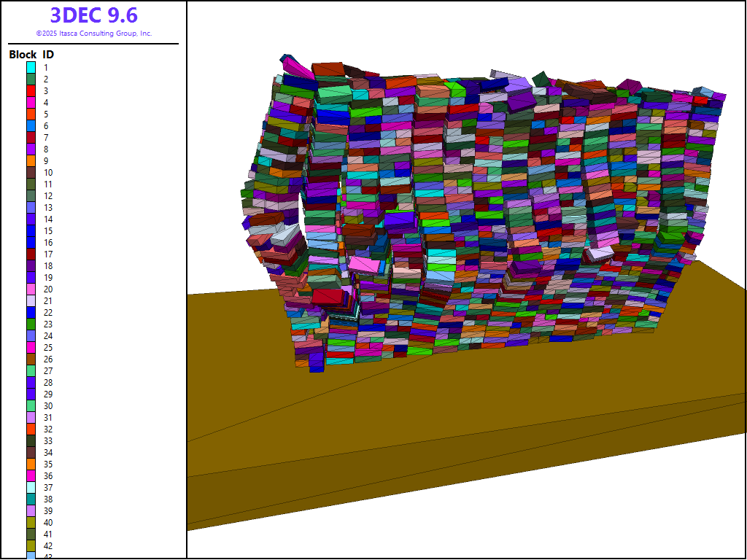Click the "Block ID" legend heading
The width and height of the screenshot is (747, 560).
tap(31, 55)
